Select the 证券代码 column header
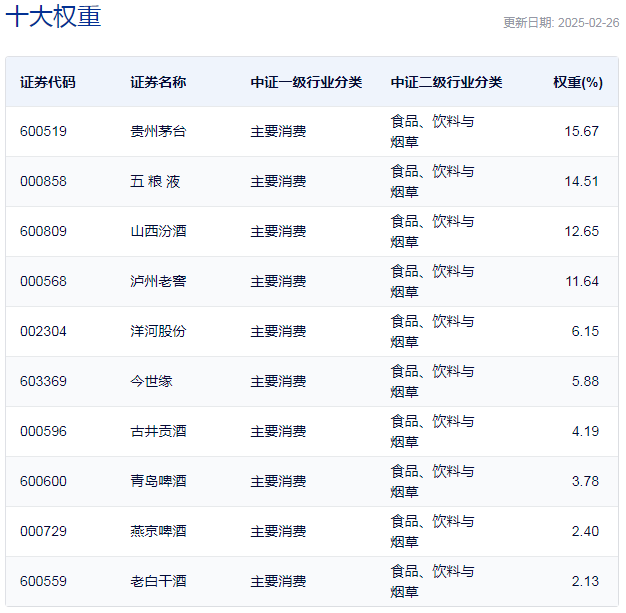This screenshot has width=626, height=613. click(47, 82)
